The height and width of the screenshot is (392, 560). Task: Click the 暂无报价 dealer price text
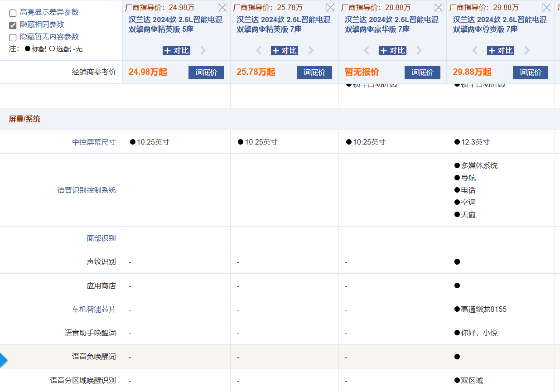click(362, 72)
